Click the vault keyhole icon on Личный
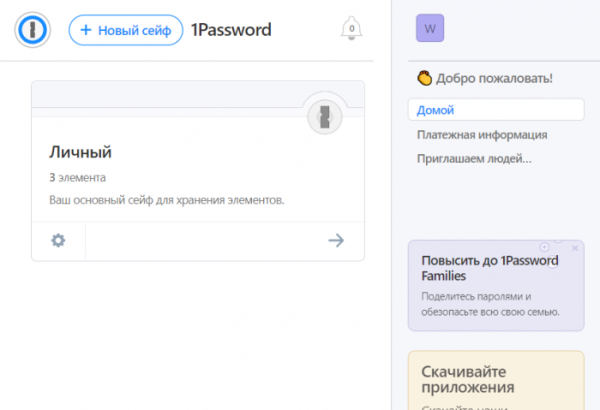This screenshot has height=410, width=600. 325,117
